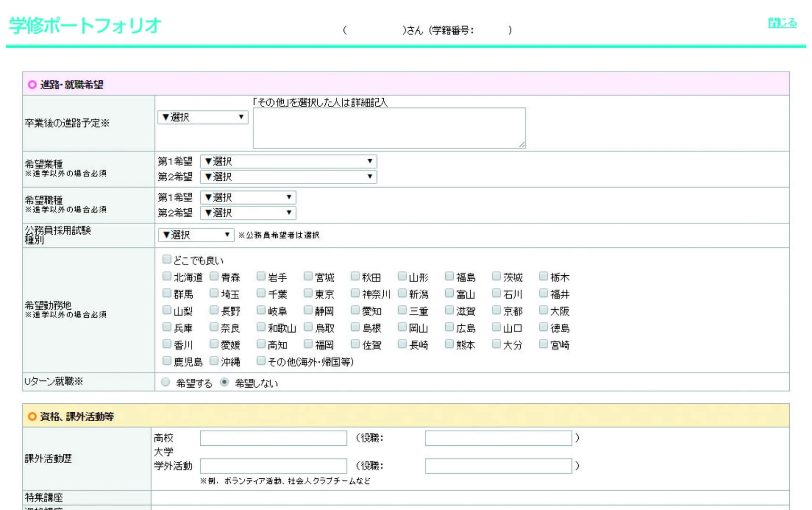The image size is (812, 510).
Task: Check the 福岡 checkbox
Action: click(308, 344)
